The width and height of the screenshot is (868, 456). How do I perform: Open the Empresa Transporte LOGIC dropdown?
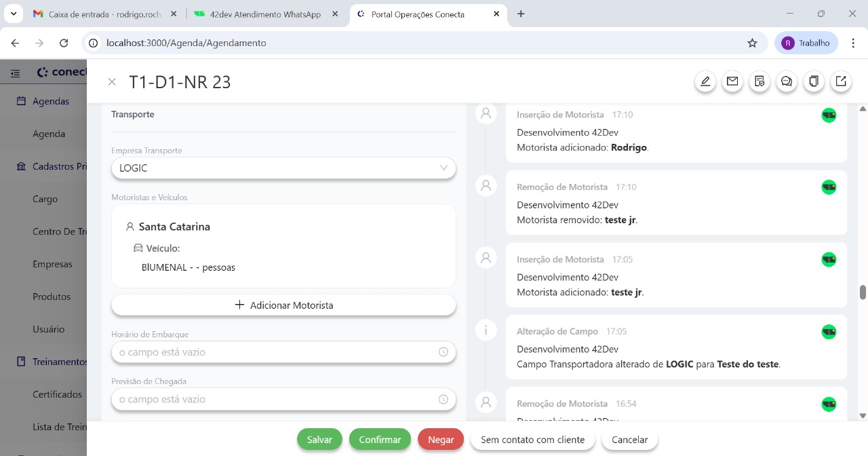(283, 168)
